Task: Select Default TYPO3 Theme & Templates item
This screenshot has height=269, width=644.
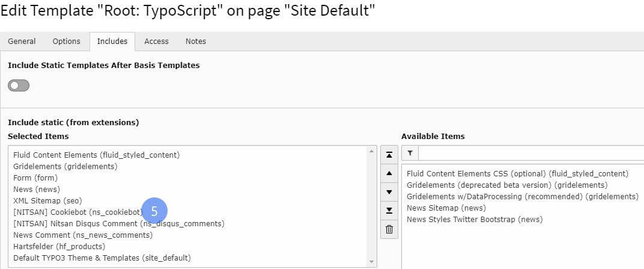Action: (102, 258)
